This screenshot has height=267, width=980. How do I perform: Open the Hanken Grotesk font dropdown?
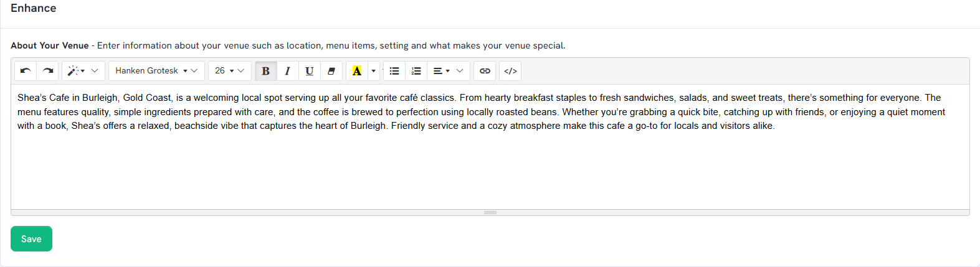[156, 71]
